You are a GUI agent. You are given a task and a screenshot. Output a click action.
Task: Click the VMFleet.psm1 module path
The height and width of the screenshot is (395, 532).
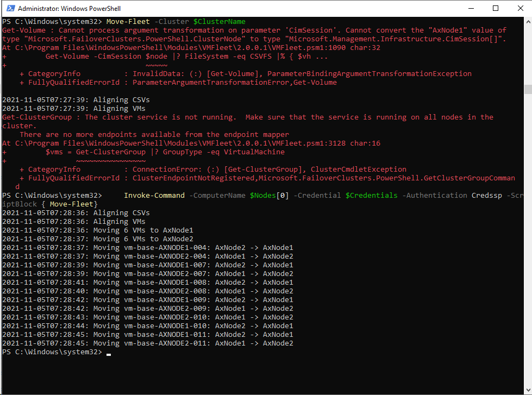pyautogui.click(x=163, y=47)
